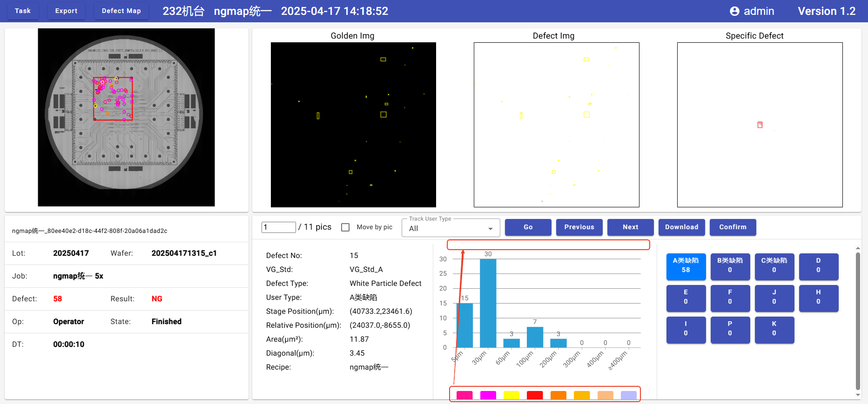Screen dimensions: 868x404
Task: Click the VG_Std_A value
Action: pyautogui.click(x=366, y=269)
